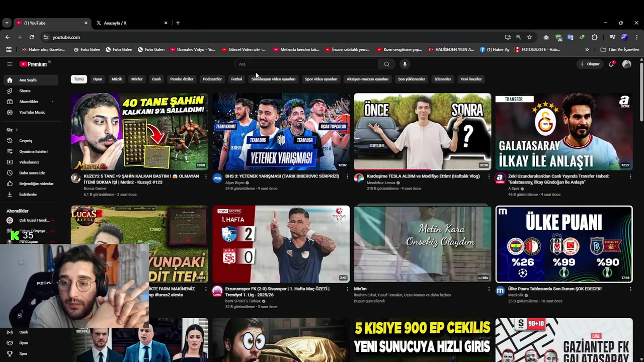Open options menu for Tesla video
This screenshot has width=644, height=362.
click(x=489, y=176)
